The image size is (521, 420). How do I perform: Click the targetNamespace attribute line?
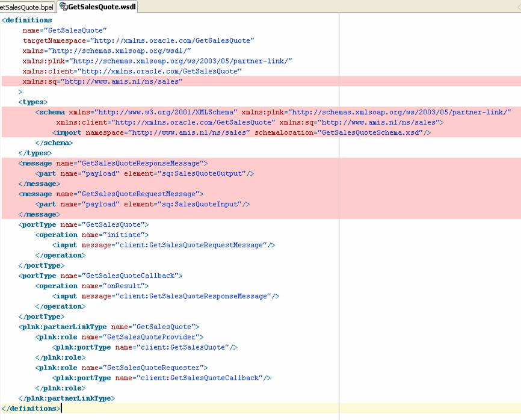pyautogui.click(x=138, y=40)
